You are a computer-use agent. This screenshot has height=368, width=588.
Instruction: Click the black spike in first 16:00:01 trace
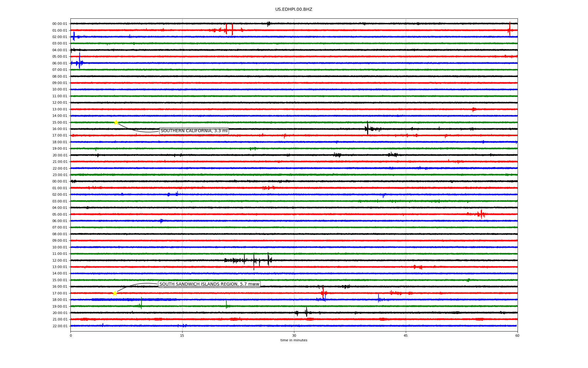pyautogui.click(x=367, y=128)
